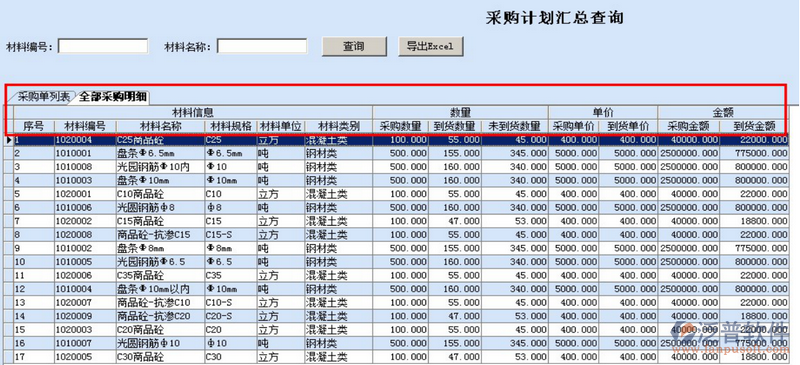Click the 查询 button
800x365 pixels.
pyautogui.click(x=354, y=46)
